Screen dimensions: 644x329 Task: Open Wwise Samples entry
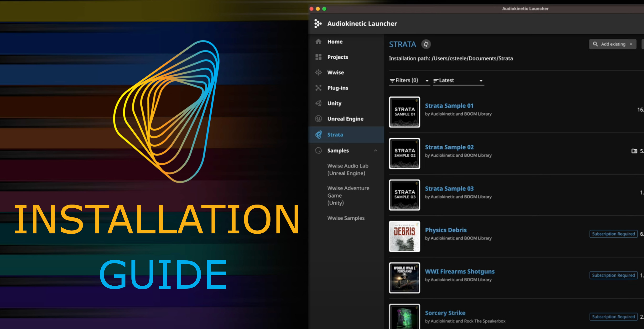pyautogui.click(x=346, y=218)
